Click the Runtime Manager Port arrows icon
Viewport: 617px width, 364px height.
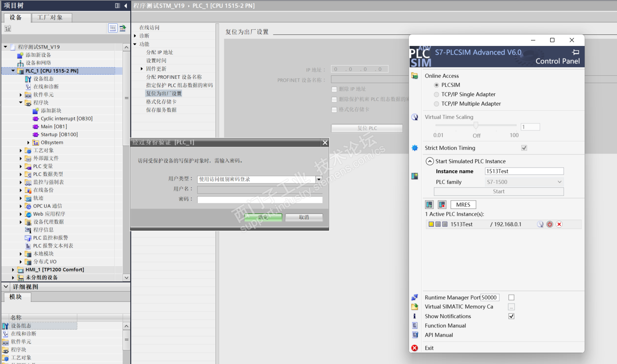(414, 297)
